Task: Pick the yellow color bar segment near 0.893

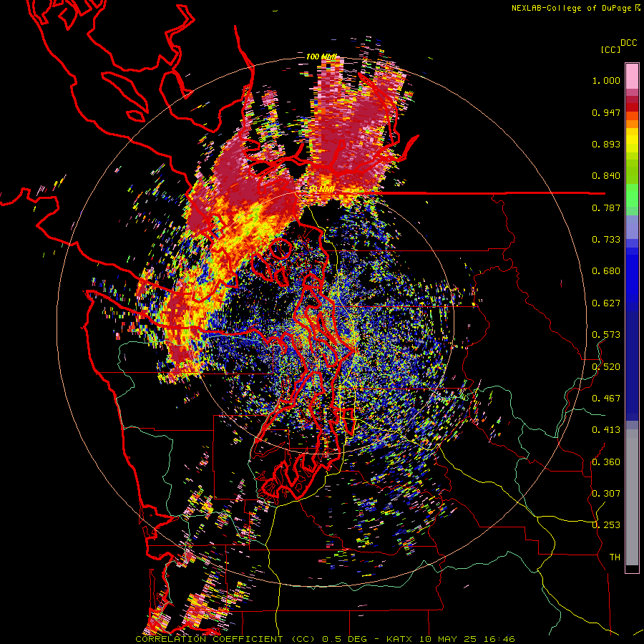Action: (632, 140)
